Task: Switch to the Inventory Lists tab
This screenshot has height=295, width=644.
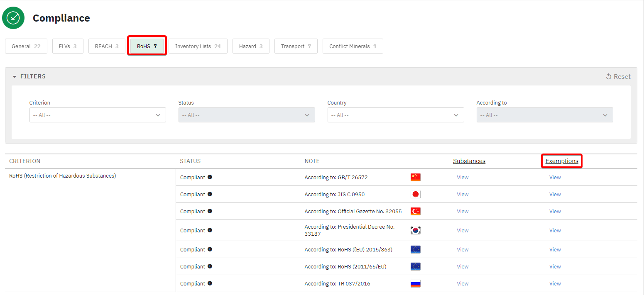Action: [x=198, y=46]
